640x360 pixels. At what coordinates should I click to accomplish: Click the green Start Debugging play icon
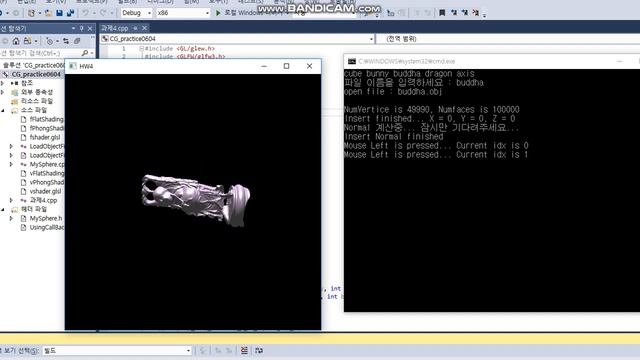pyautogui.click(x=218, y=13)
